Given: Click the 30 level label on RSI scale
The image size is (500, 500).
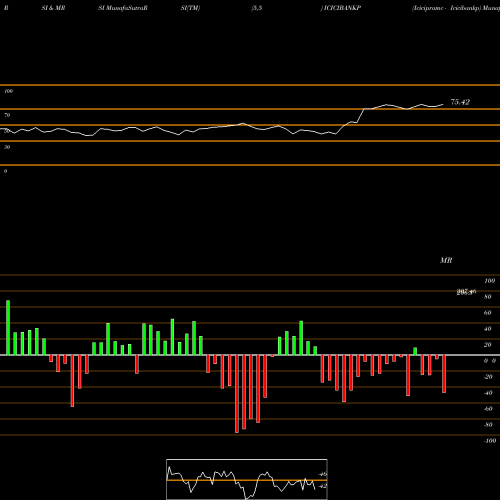Looking at the screenshot, I should (7, 147).
